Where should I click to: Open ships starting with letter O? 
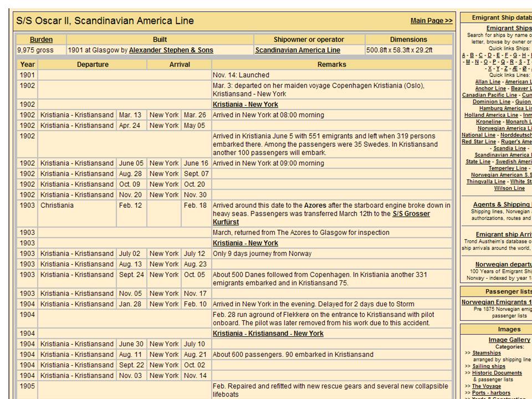pos(485,62)
